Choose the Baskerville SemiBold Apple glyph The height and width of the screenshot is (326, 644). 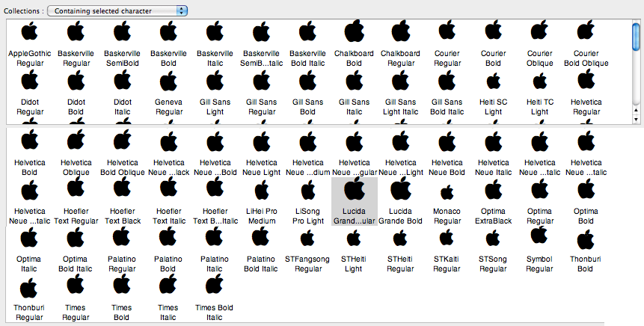coord(123,31)
